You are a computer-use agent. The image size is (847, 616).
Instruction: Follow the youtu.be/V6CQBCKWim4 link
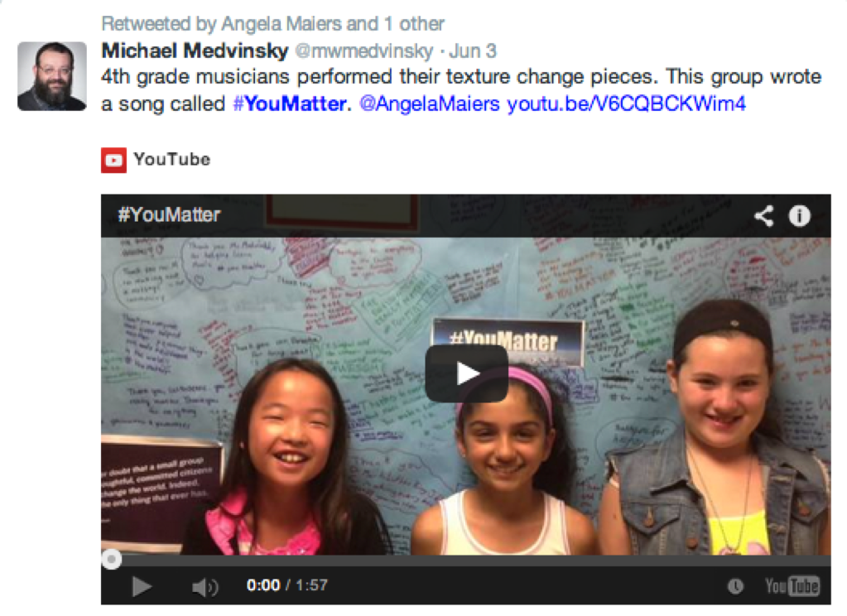tap(627, 103)
